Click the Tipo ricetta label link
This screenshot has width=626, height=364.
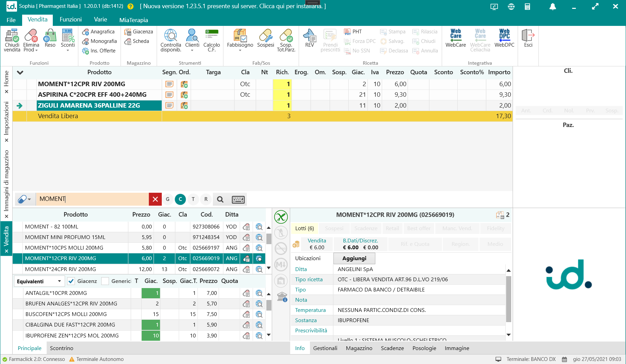[309, 280]
